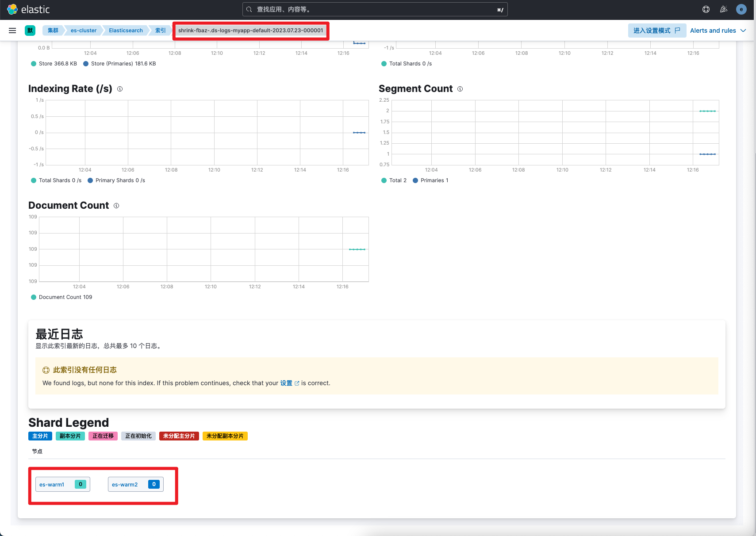
Task: Go to 索引 breadcrumb
Action: coord(160,31)
